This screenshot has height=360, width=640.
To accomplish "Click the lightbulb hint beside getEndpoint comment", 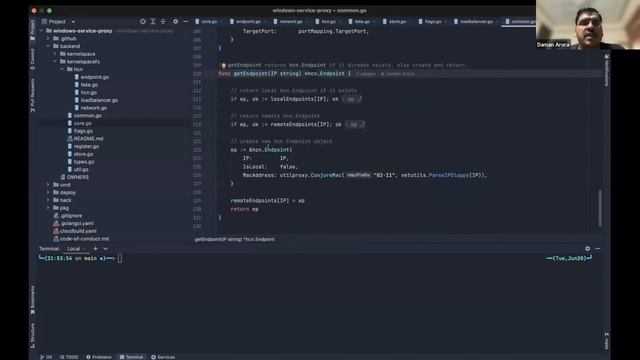I will click(x=223, y=65).
